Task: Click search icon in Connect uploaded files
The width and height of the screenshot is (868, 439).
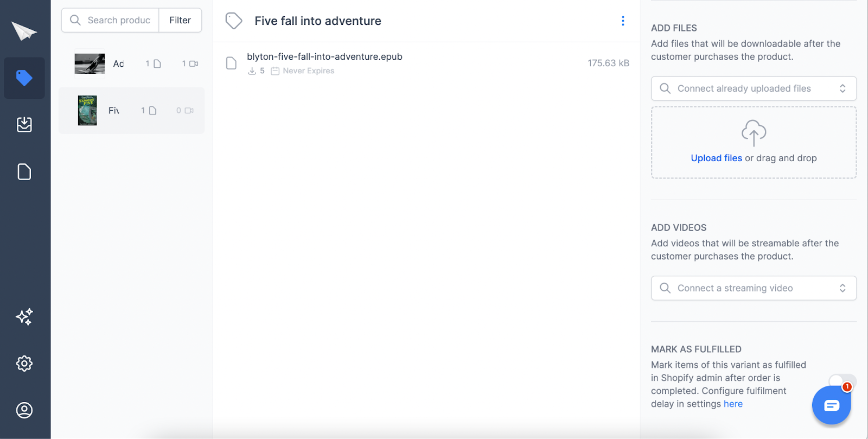Action: tap(665, 88)
